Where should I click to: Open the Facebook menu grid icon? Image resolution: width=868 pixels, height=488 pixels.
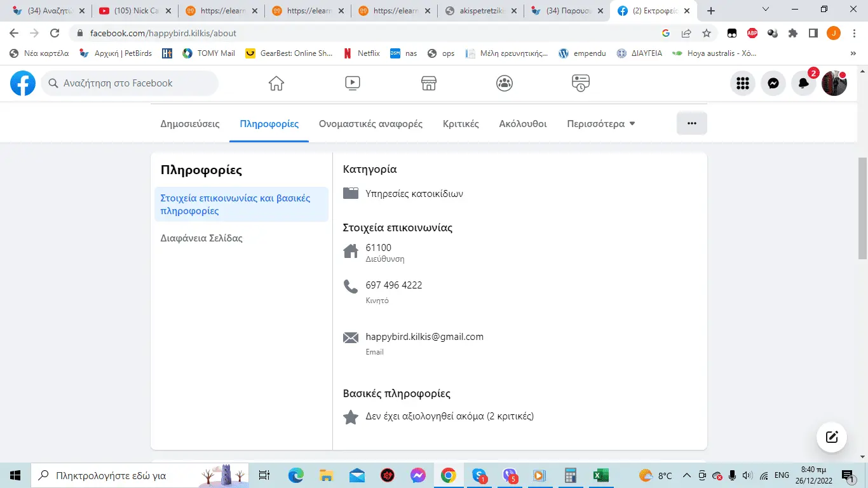[743, 83]
